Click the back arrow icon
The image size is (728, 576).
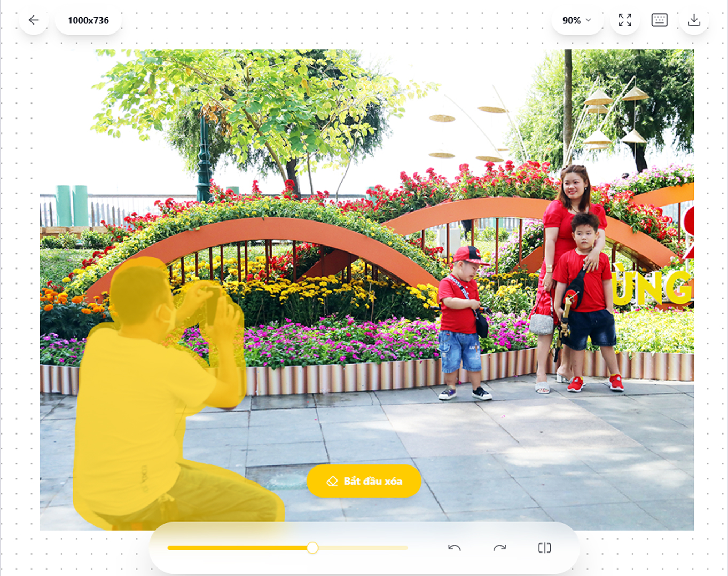point(34,20)
